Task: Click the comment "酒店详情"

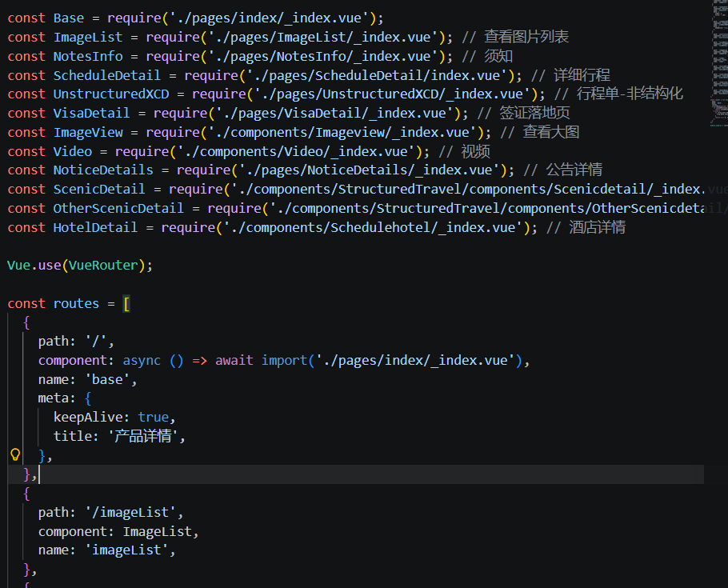Action: (x=598, y=227)
